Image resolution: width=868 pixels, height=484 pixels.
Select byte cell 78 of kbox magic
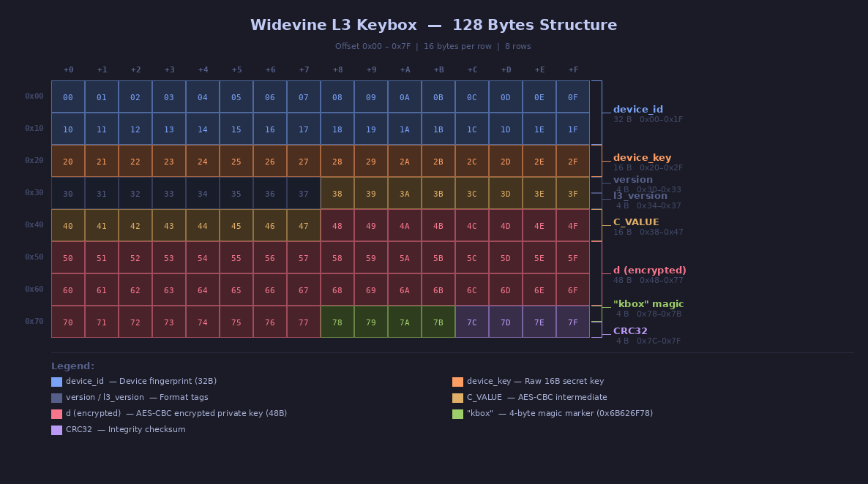click(337, 322)
